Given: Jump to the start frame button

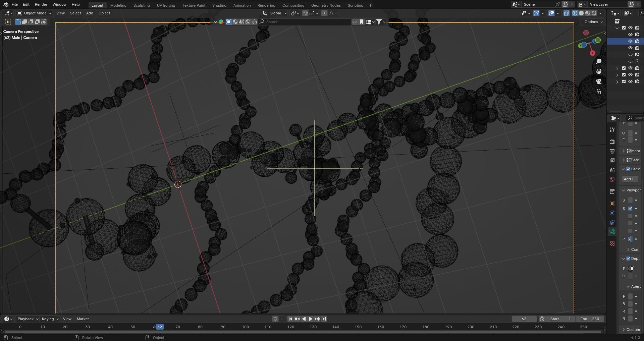Looking at the screenshot, I should point(290,319).
